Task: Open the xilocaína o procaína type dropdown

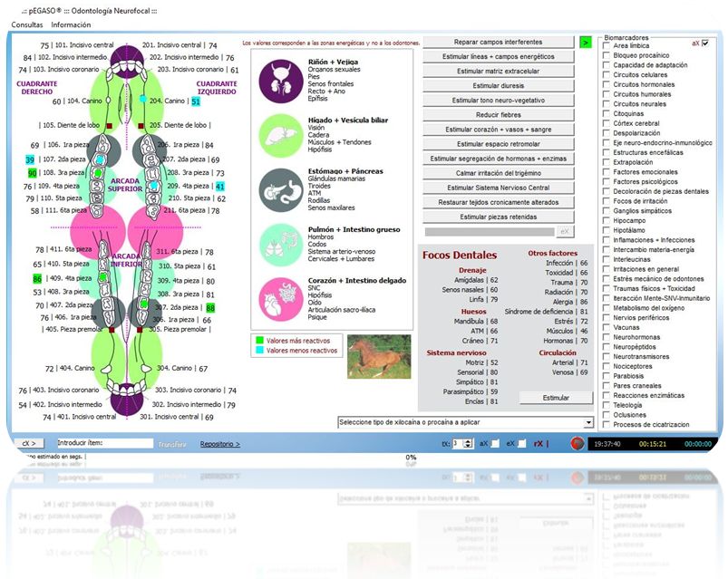Action: (588, 422)
